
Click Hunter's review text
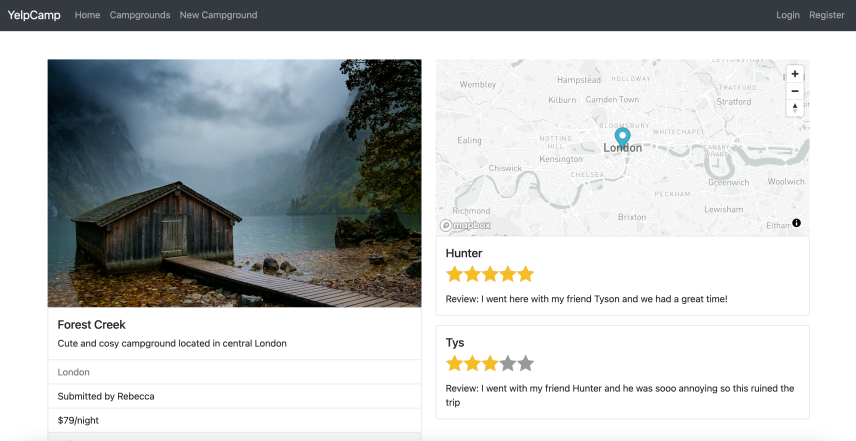(x=586, y=298)
